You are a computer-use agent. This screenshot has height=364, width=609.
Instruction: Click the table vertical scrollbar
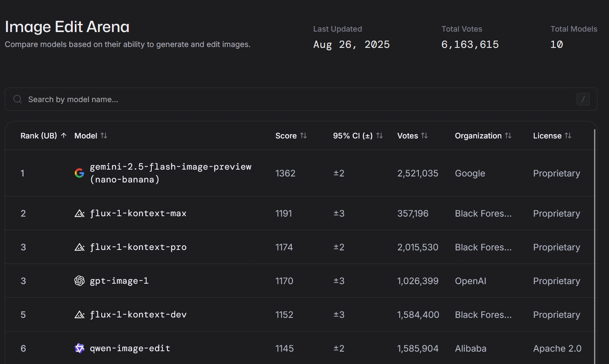click(595, 247)
